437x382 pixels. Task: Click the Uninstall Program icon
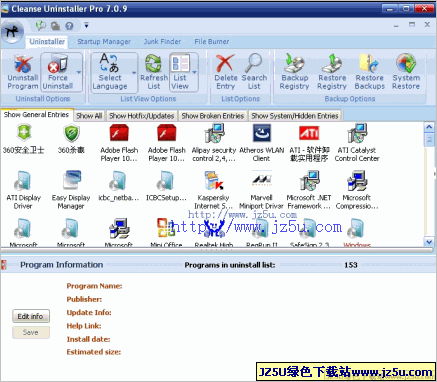coord(23,64)
